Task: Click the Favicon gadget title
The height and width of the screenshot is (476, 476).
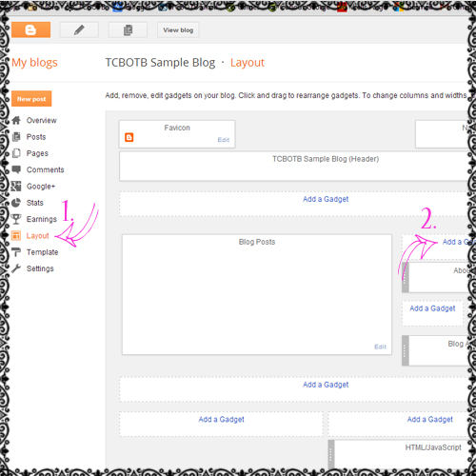Action: 177,128
